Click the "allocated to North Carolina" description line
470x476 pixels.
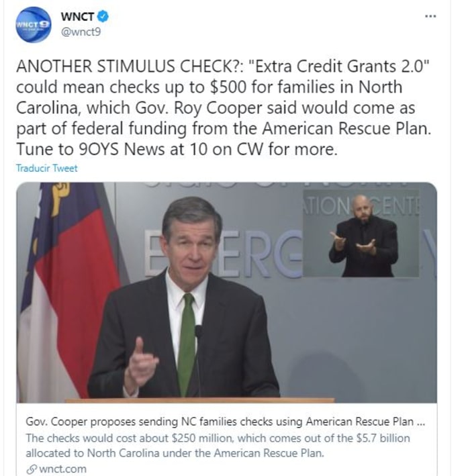175,453
